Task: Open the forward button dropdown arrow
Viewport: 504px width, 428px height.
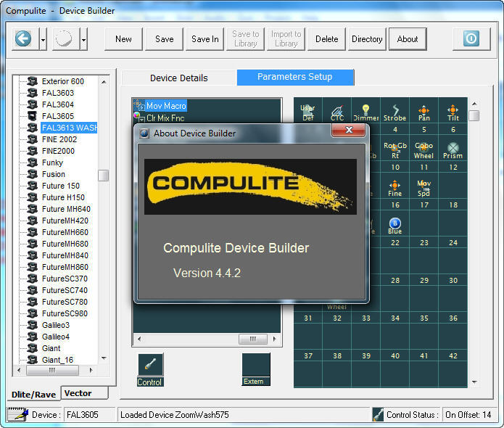Action: [x=83, y=39]
